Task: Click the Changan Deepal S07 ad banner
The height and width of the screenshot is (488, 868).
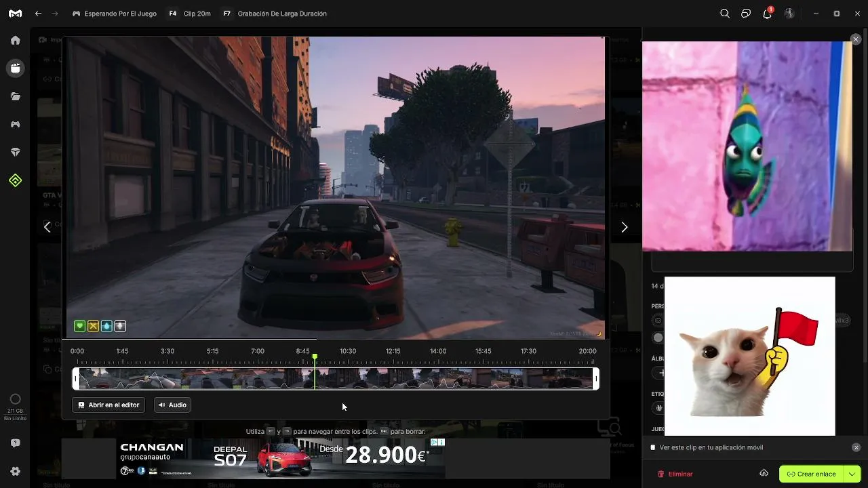Action: [281, 458]
